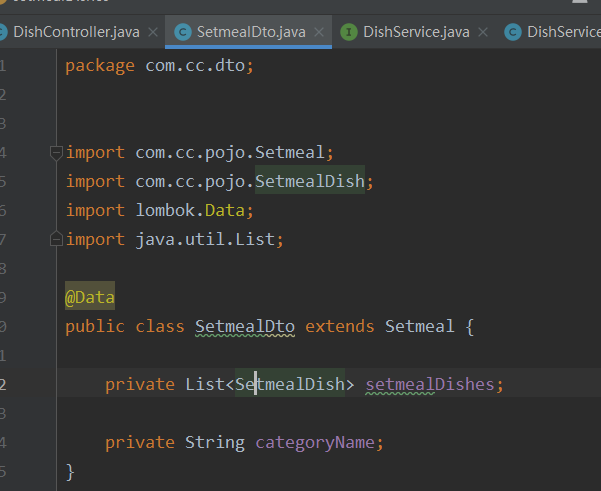Click the setmealDishes field name
Viewport: 601px width, 491px height.
point(430,384)
